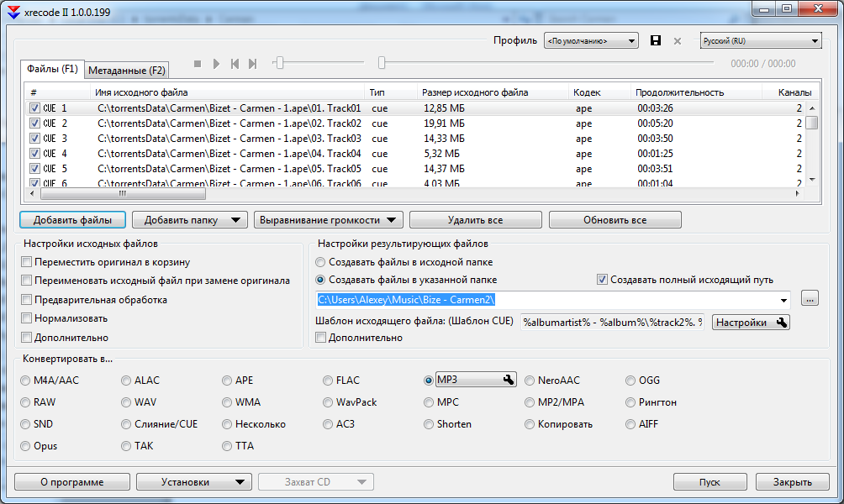Browse output folder with the ellipsis button
This screenshot has height=504, width=844.
click(x=810, y=298)
